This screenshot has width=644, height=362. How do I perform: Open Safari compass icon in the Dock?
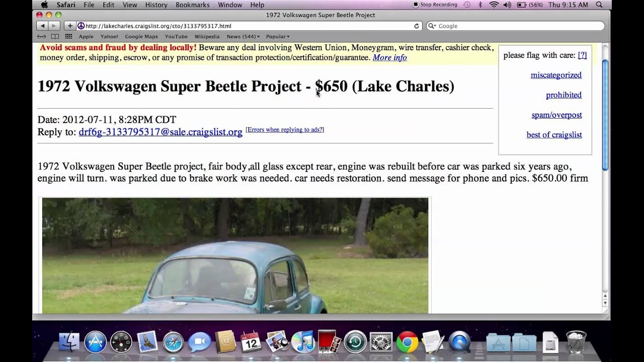tap(173, 342)
